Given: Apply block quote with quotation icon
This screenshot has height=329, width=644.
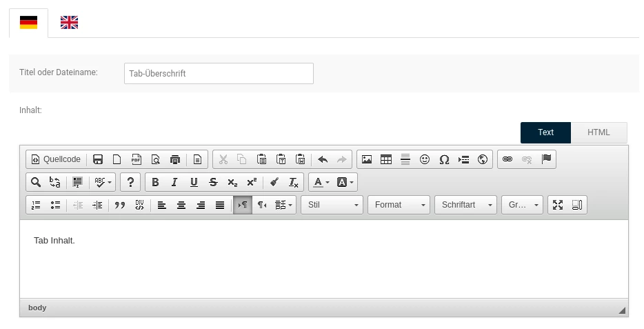Looking at the screenshot, I should 120,205.
